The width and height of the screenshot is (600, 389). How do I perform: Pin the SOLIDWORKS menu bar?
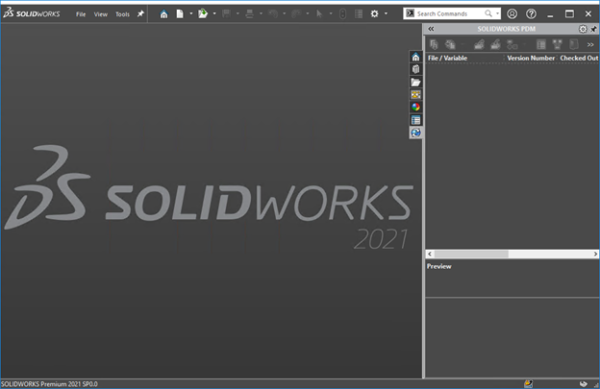(140, 14)
